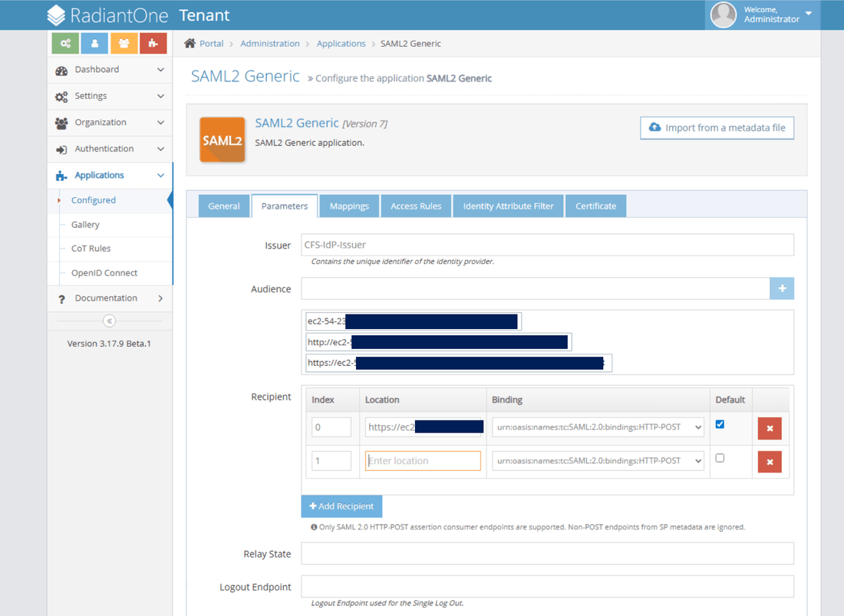Open OpenID Connect in the sidebar

[104, 273]
